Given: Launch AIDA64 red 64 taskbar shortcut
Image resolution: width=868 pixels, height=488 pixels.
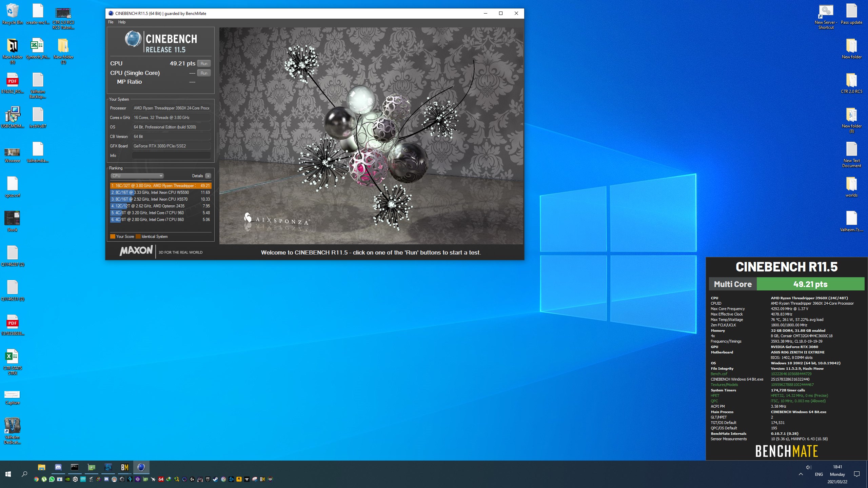Looking at the screenshot, I should (x=161, y=479).
